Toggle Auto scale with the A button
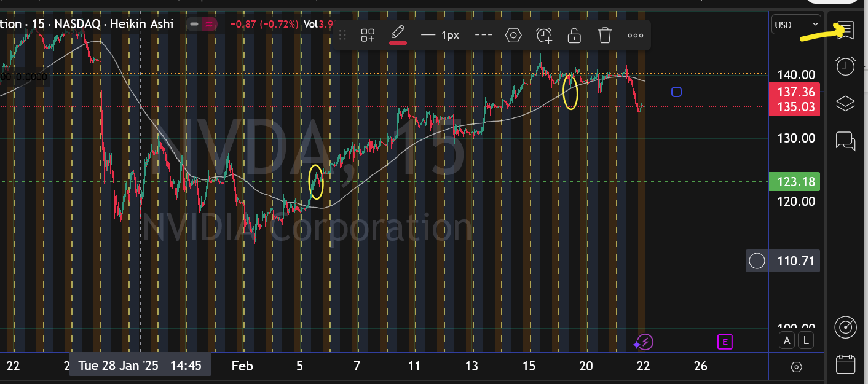Viewport: 868px width, 384px height. (x=787, y=340)
